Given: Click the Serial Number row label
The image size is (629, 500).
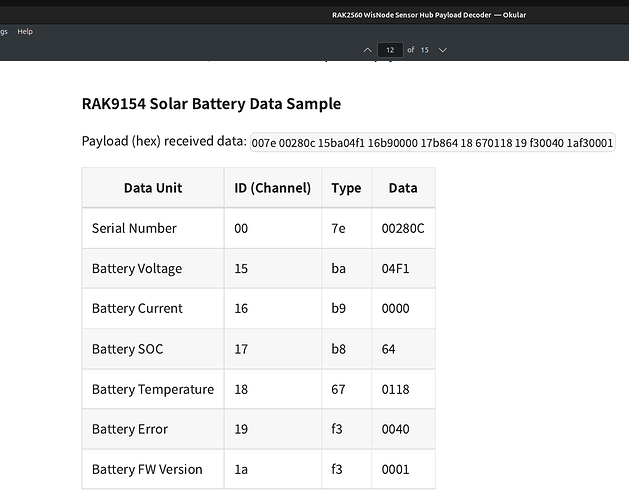Looking at the screenshot, I should [134, 228].
